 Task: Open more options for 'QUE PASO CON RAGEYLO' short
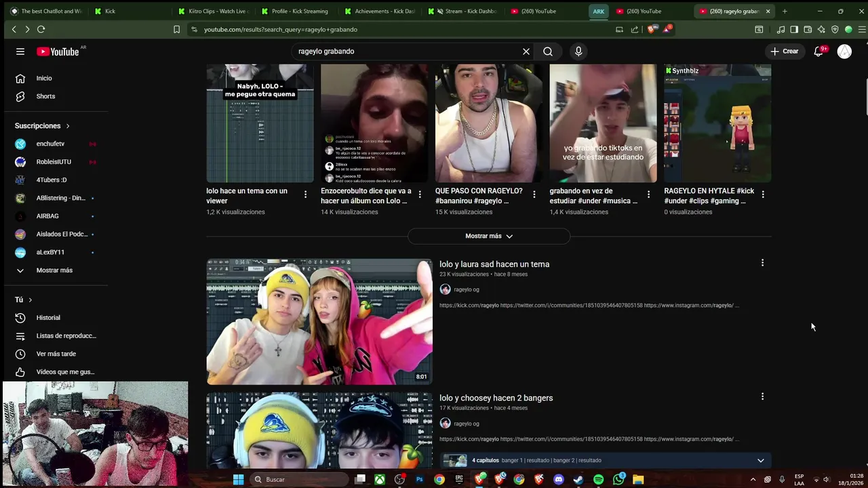(534, 195)
